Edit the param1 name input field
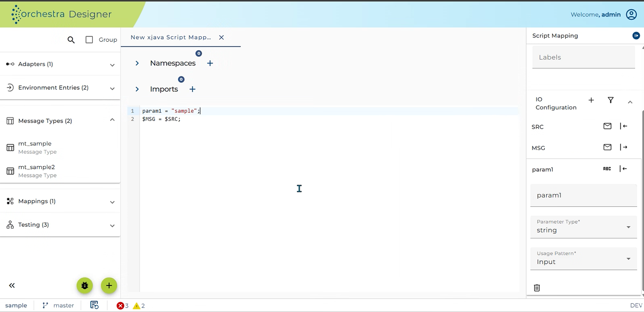The height and width of the screenshot is (312, 644). (584, 195)
